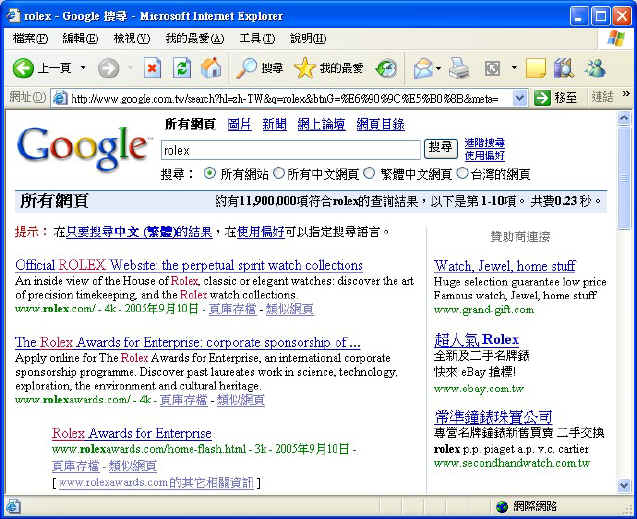Image resolution: width=637 pixels, height=519 pixels.
Task: Click the grey Edit page toolbar icon
Action: 492,68
